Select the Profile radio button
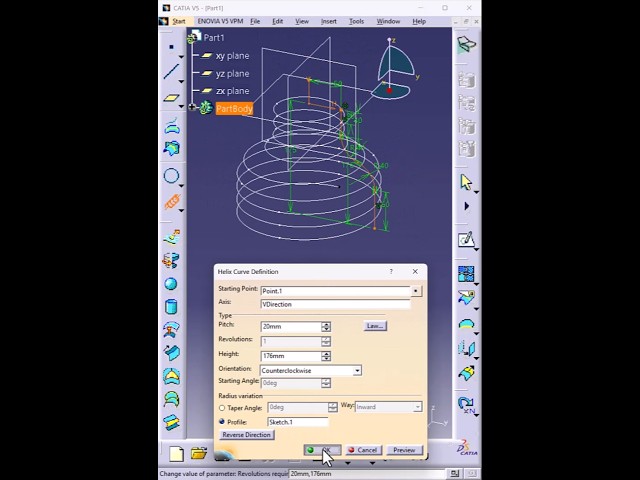Screen dimensions: 640x480 222,422
